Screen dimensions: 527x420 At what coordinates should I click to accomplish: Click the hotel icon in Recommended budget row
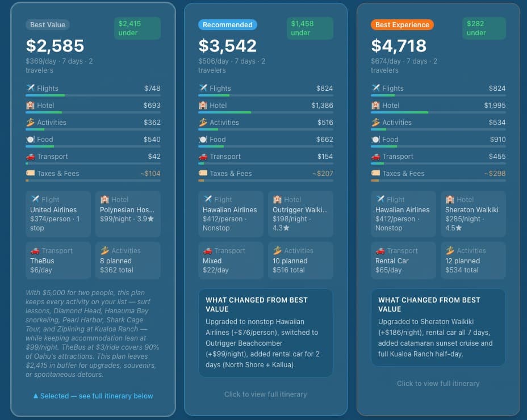(203, 105)
